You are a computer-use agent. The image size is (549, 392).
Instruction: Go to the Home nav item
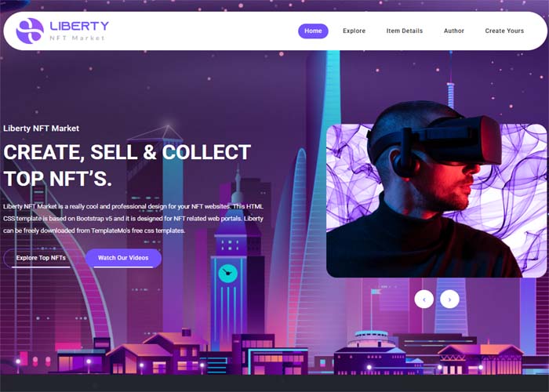313,31
